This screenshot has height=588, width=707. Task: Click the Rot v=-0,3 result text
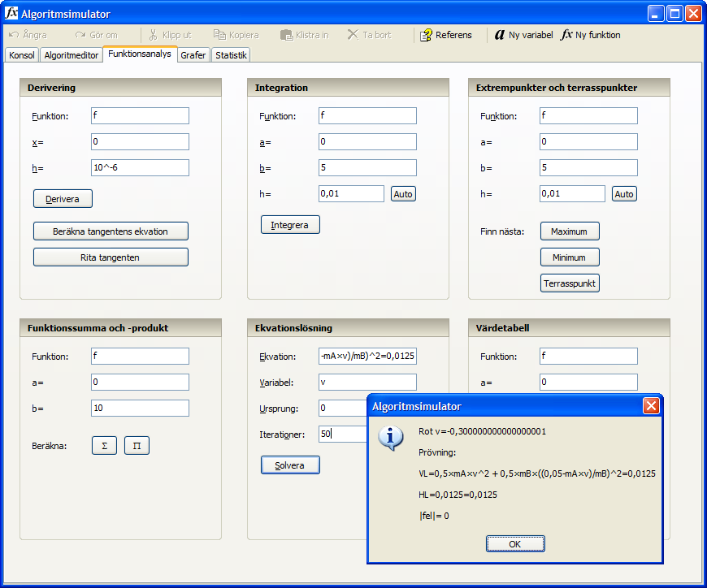(482, 431)
